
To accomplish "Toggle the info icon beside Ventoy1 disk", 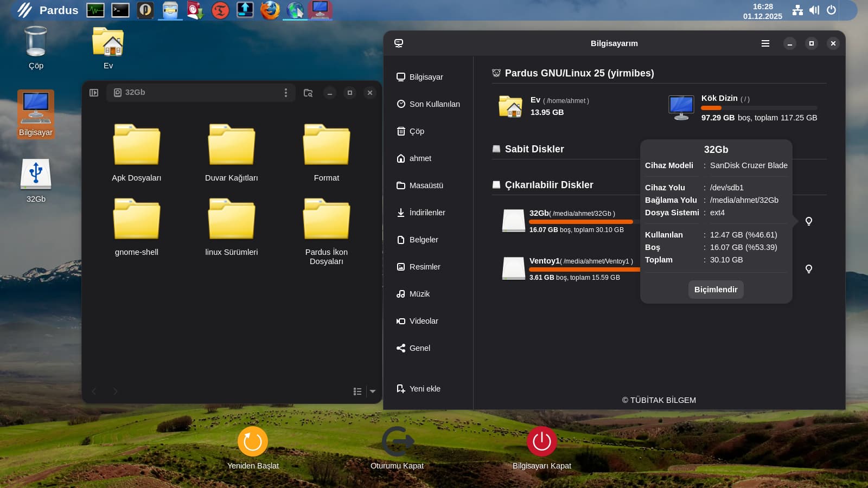I will 808,269.
